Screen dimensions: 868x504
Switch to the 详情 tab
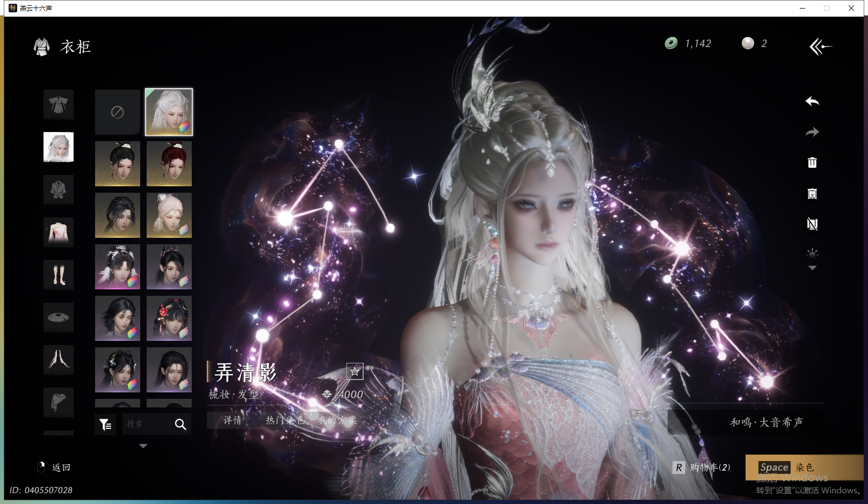[233, 420]
